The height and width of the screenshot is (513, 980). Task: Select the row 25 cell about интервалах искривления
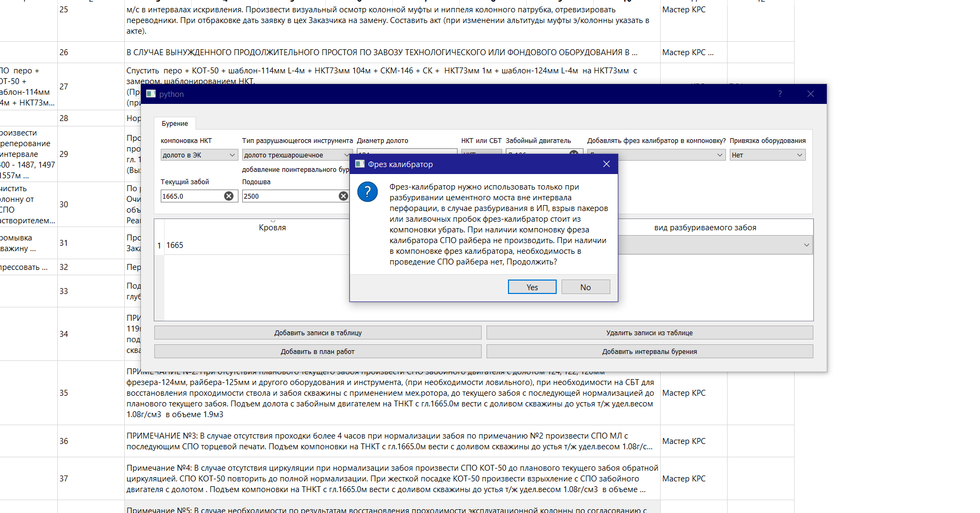[392, 20]
